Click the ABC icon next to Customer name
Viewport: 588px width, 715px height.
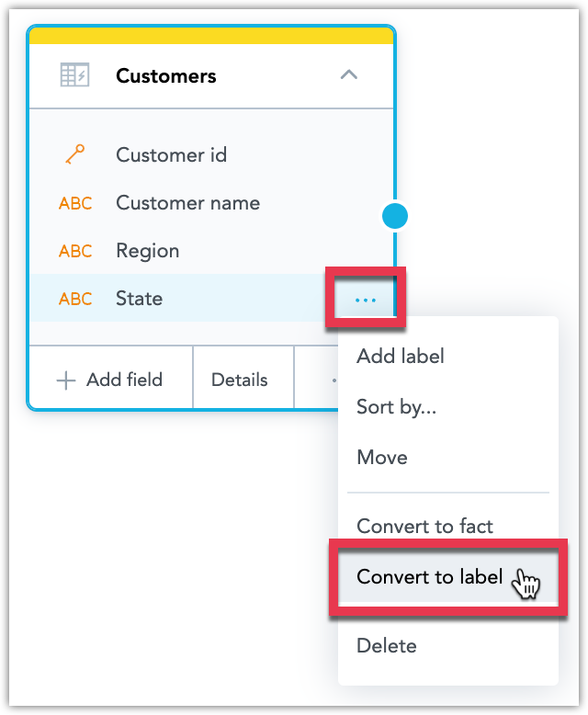point(75,203)
